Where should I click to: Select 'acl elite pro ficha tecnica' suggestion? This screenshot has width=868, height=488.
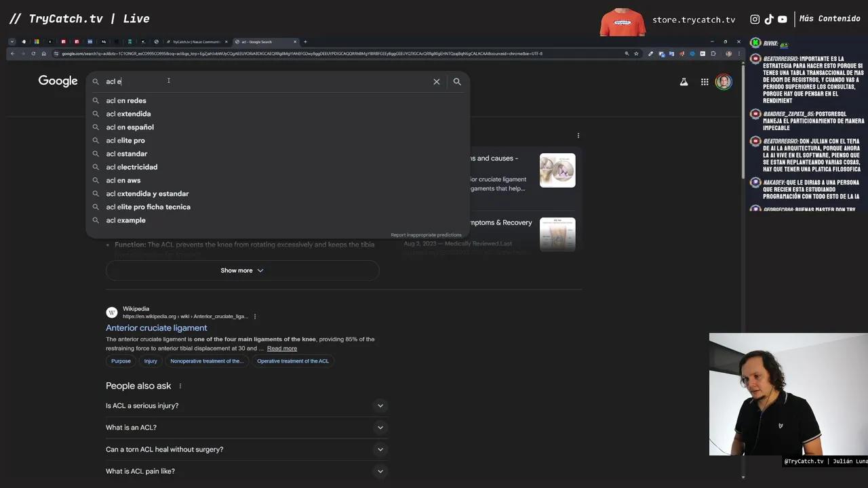[x=277, y=207]
